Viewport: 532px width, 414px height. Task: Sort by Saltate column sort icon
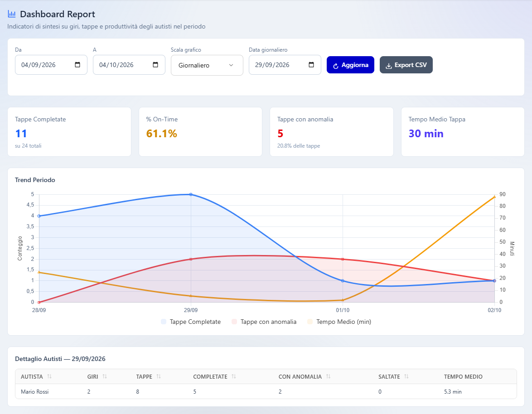click(x=406, y=376)
